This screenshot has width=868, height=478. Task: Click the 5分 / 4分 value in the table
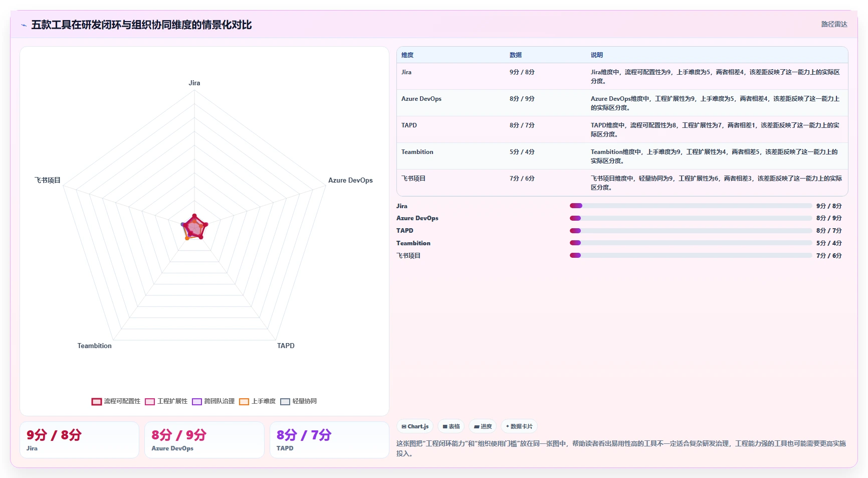(x=522, y=152)
